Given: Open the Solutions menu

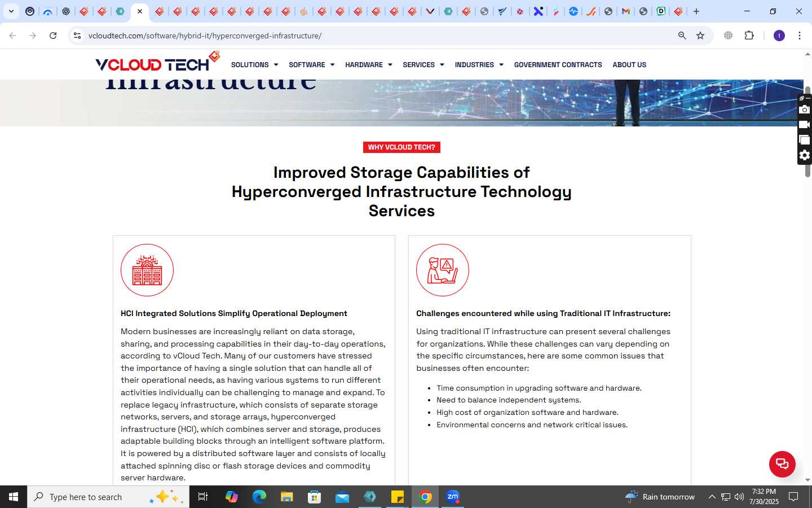Looking at the screenshot, I should [x=254, y=65].
